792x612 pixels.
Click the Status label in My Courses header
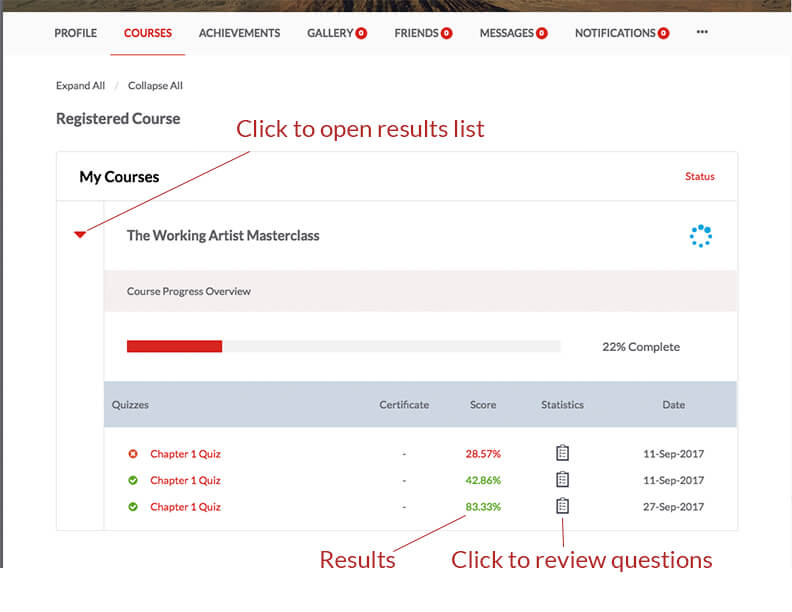point(699,177)
